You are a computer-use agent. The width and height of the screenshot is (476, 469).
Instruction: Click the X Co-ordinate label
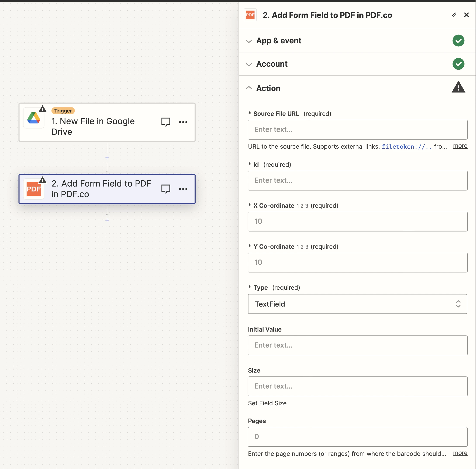click(274, 206)
